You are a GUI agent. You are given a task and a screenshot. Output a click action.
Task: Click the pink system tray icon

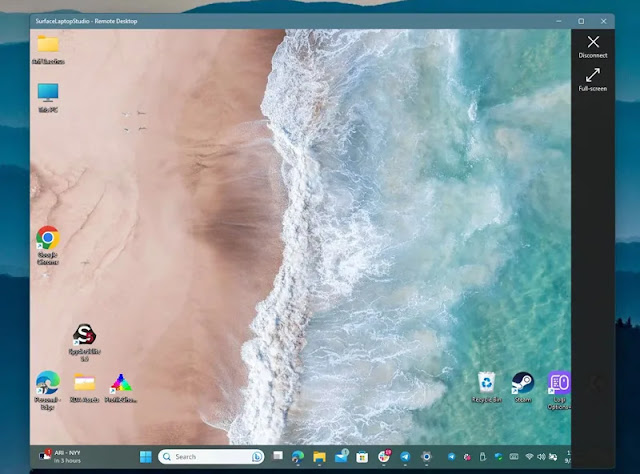(467, 457)
